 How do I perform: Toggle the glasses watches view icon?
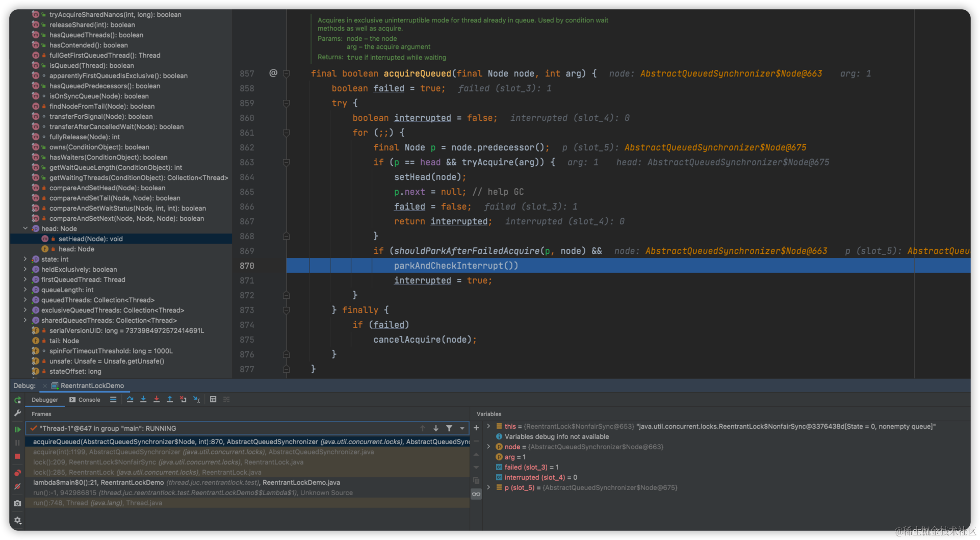pos(476,494)
